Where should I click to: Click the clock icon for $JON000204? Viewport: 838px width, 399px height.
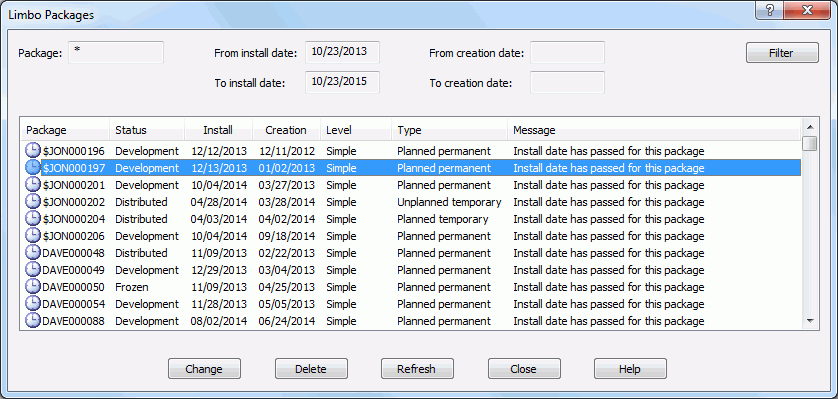coord(33,219)
